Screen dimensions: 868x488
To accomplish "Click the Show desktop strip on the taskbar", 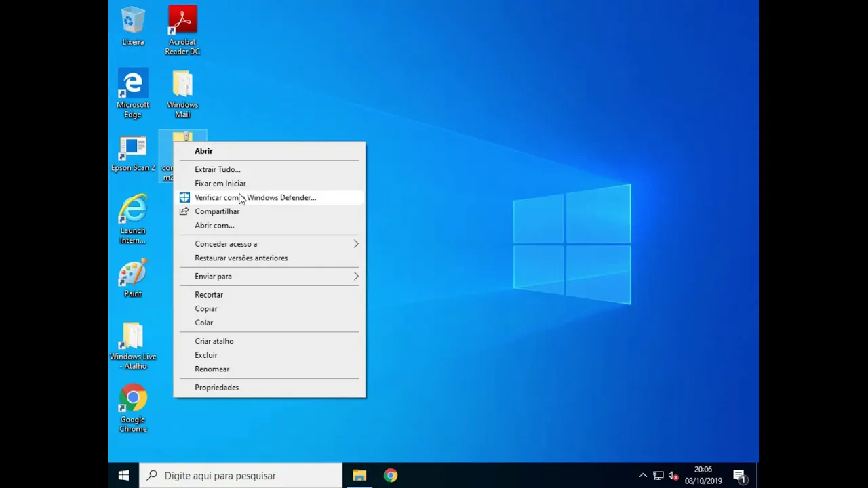I will (757, 476).
